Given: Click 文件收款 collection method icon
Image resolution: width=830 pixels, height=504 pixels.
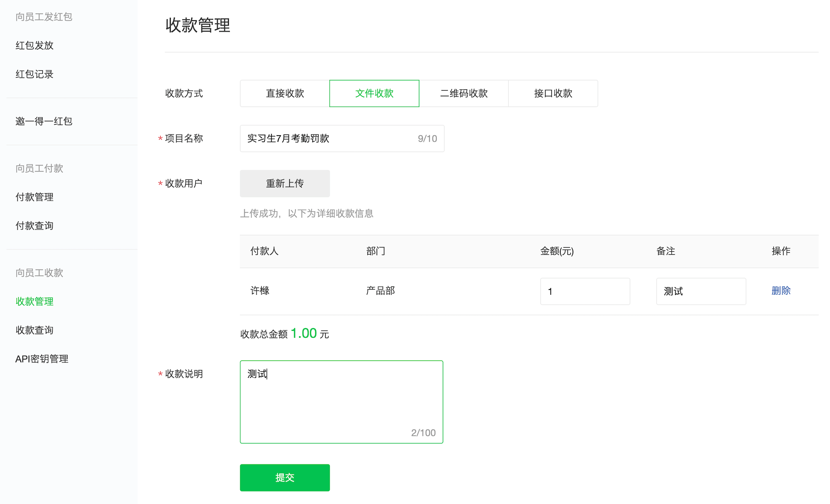Looking at the screenshot, I should coord(374,93).
